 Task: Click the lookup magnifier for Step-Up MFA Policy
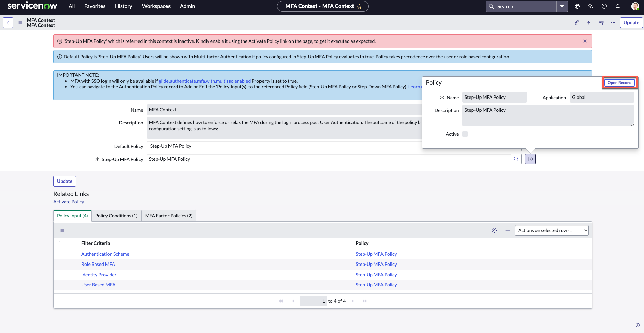pyautogui.click(x=516, y=159)
